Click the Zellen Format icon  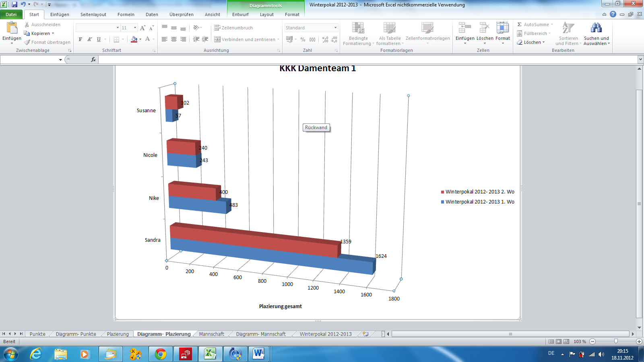pos(502,28)
